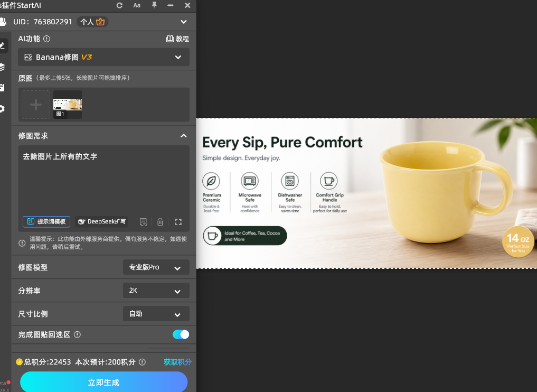Click the Microwave Safe icon on canvas
The width and height of the screenshot is (537, 392).
[x=250, y=181]
